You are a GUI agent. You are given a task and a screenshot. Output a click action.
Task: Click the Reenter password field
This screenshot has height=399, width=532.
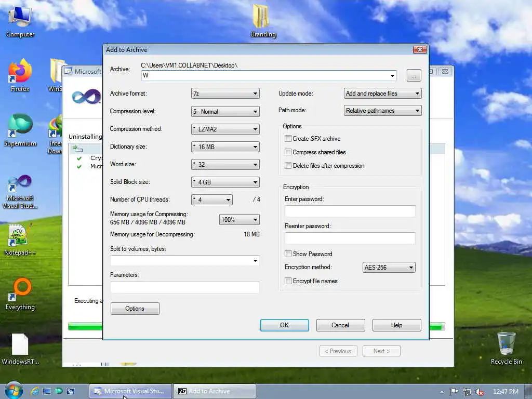(x=350, y=238)
